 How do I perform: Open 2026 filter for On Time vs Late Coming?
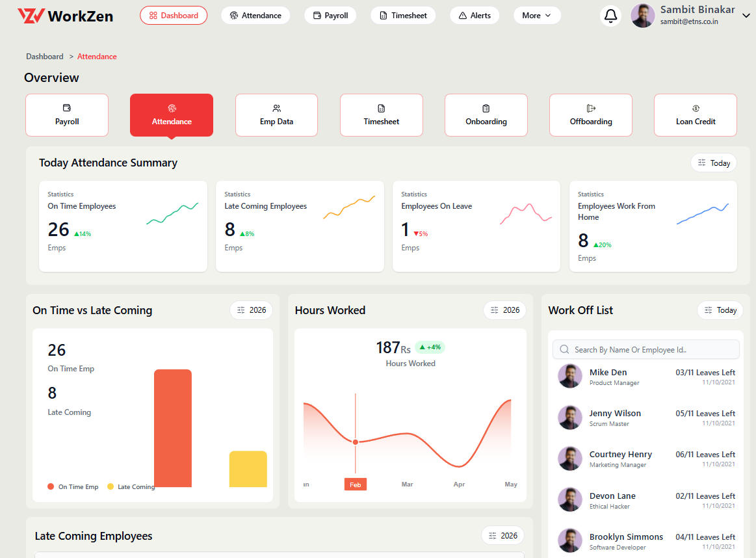pos(252,310)
